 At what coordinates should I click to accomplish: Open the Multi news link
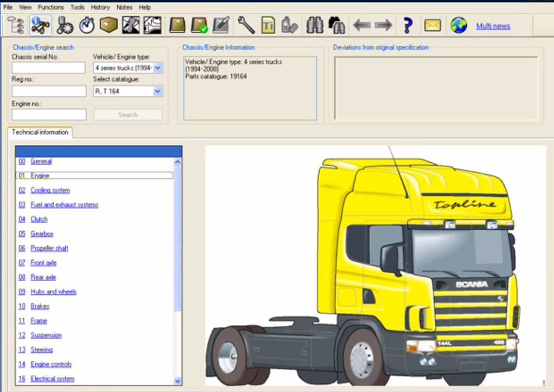pyautogui.click(x=493, y=26)
